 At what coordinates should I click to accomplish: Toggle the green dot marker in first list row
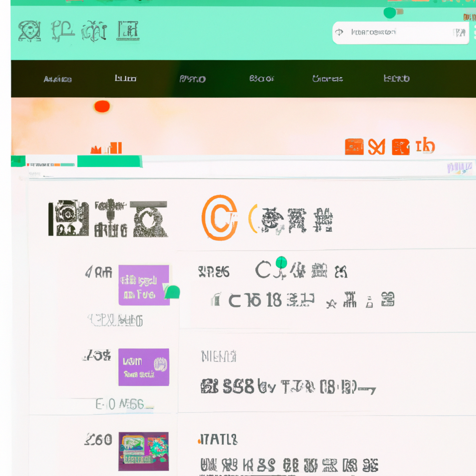click(x=281, y=262)
